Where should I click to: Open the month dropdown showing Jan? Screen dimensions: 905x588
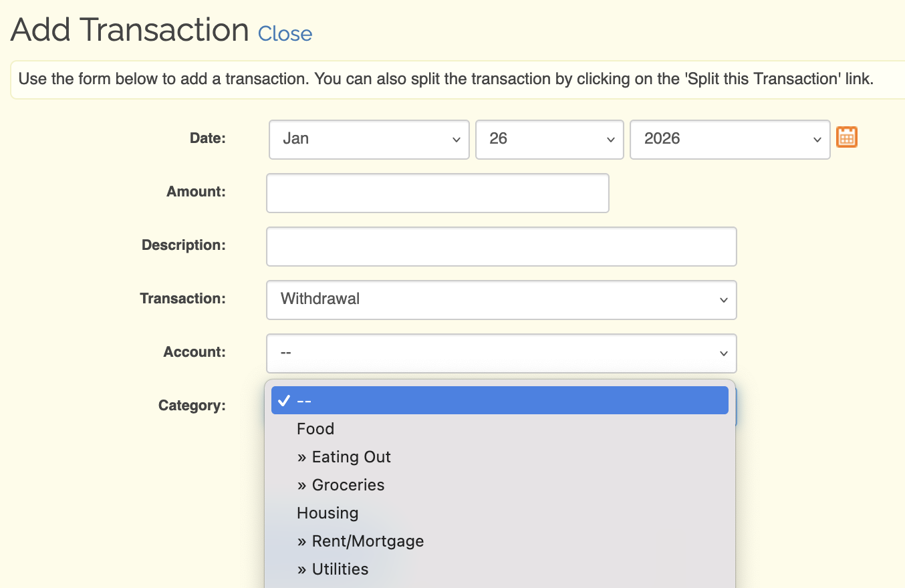[369, 139]
